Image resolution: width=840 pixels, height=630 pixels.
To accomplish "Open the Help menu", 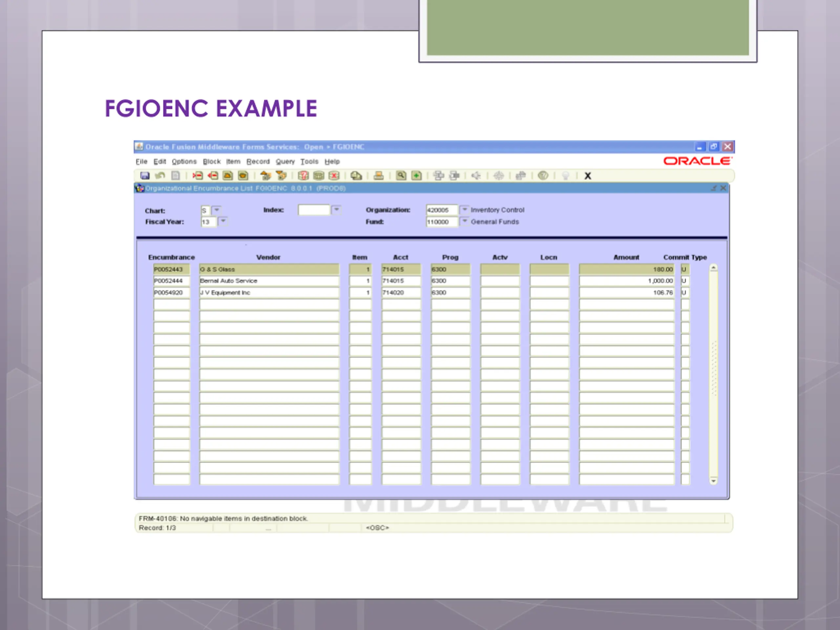I will pyautogui.click(x=332, y=161).
